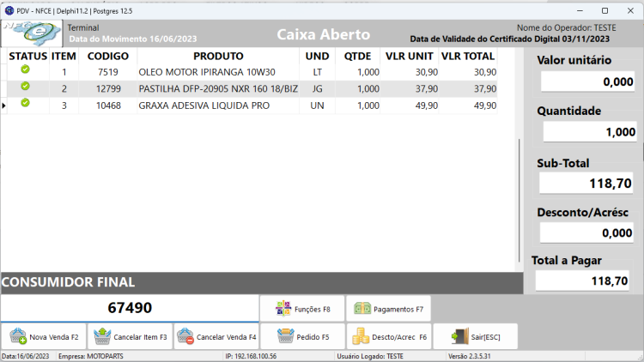The width and height of the screenshot is (644, 362).
Task: Click status bar Empresa: MOTOPARTS entry
Action: (x=90, y=356)
